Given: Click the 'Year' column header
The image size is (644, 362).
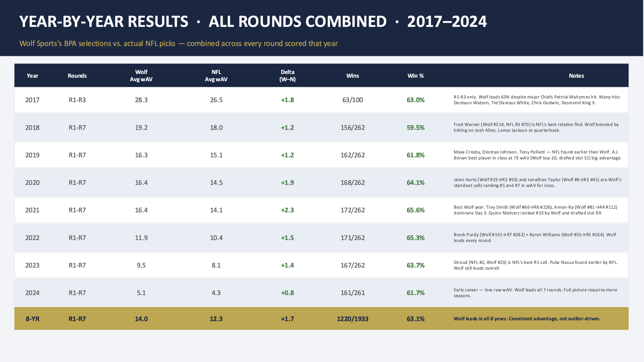Looking at the screenshot, I should 32,76.
